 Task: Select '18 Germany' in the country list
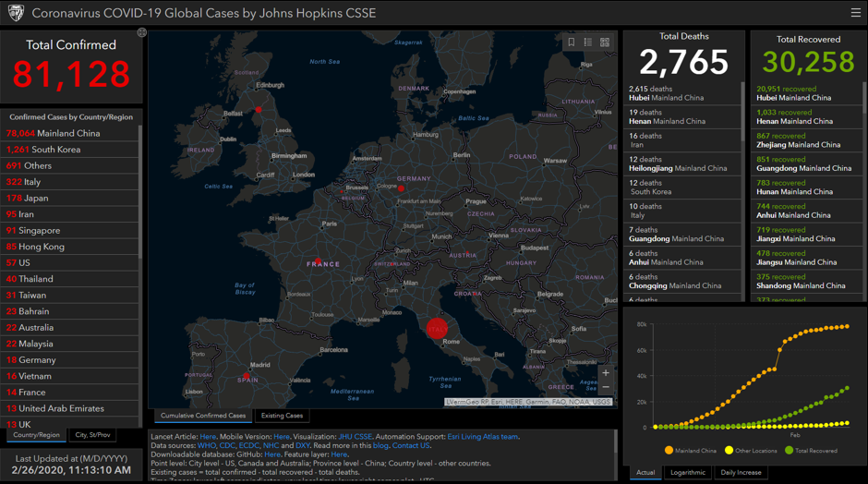[69, 360]
